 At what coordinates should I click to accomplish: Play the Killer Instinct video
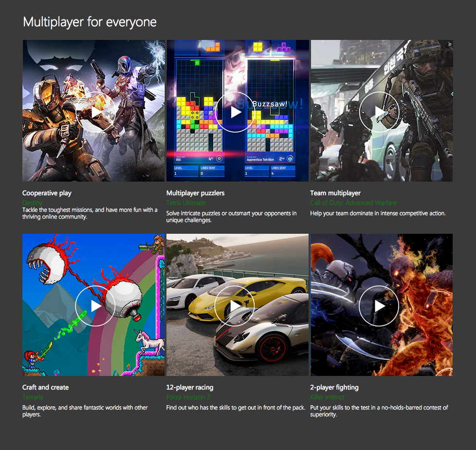[x=379, y=306]
